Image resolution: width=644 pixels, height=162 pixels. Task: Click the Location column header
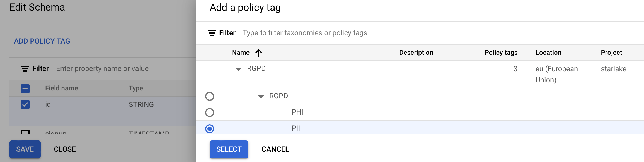tap(548, 53)
